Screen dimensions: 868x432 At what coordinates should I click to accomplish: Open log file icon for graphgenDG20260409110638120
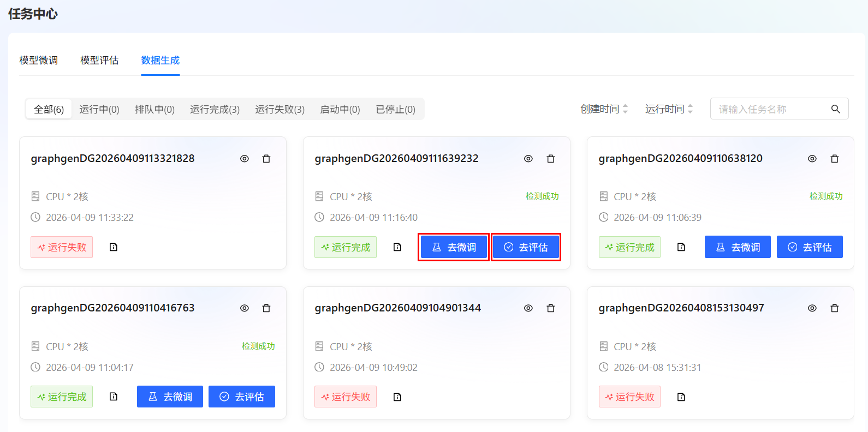point(681,247)
